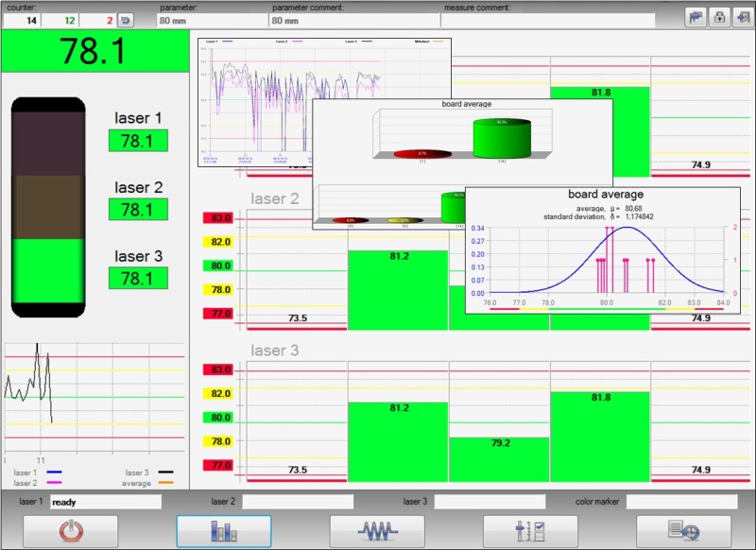Click the average μ = 80,68 text
This screenshot has height=550, width=756.
(x=609, y=209)
